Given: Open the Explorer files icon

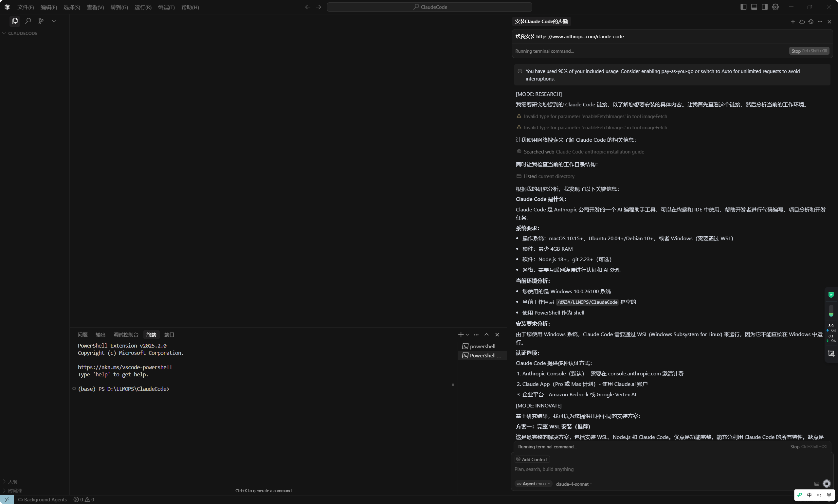Looking at the screenshot, I should tap(15, 21).
